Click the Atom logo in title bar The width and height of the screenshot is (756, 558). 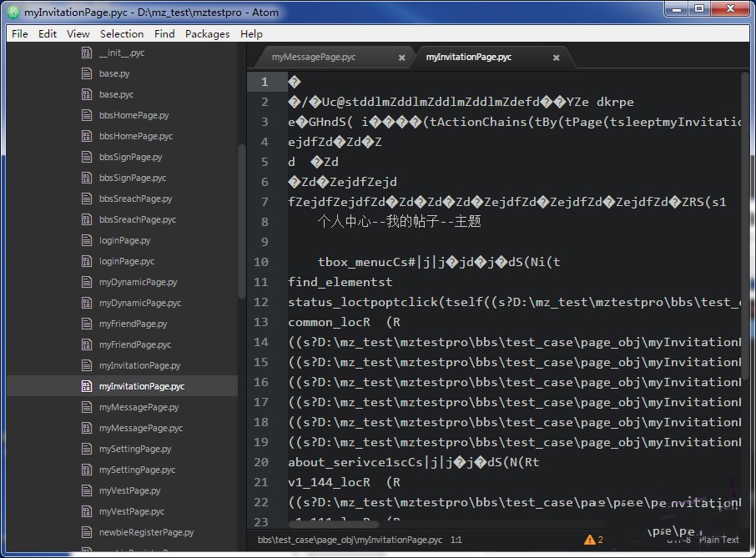[13, 12]
